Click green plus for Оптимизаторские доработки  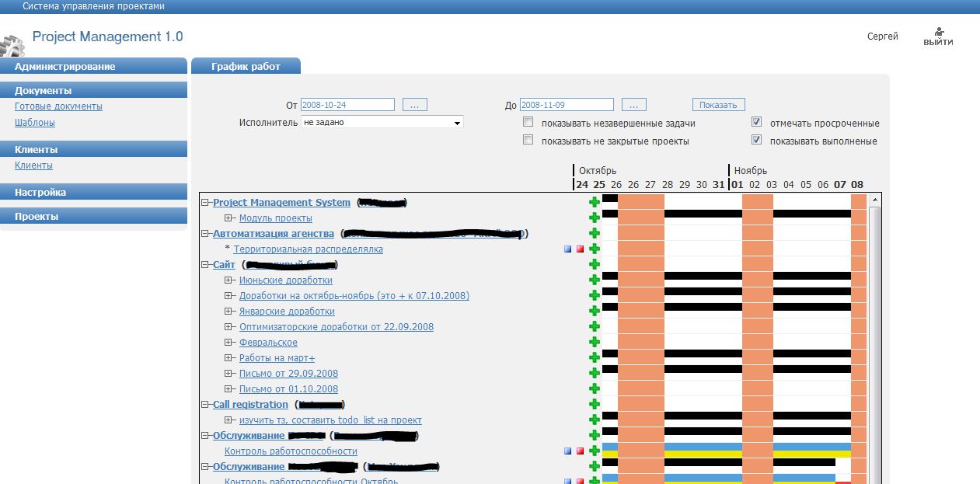click(595, 326)
